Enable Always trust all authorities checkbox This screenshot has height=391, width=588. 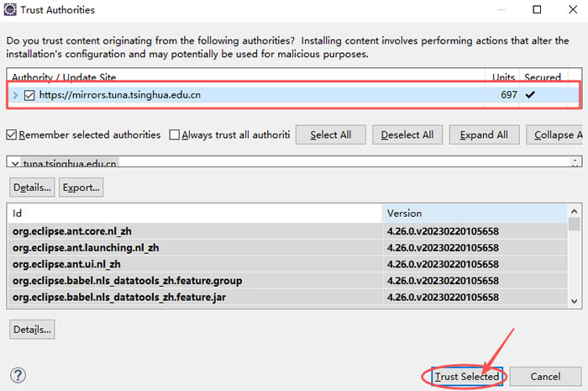pos(175,135)
